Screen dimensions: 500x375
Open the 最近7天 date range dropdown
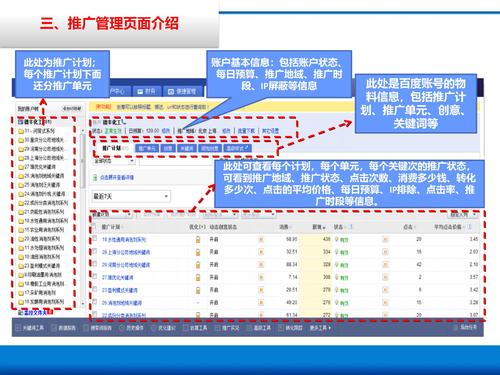[131, 196]
